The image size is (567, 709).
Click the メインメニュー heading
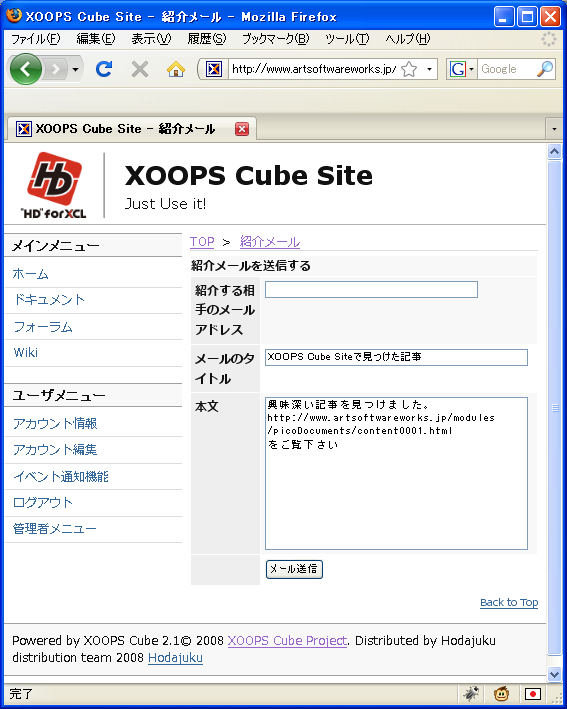55,246
